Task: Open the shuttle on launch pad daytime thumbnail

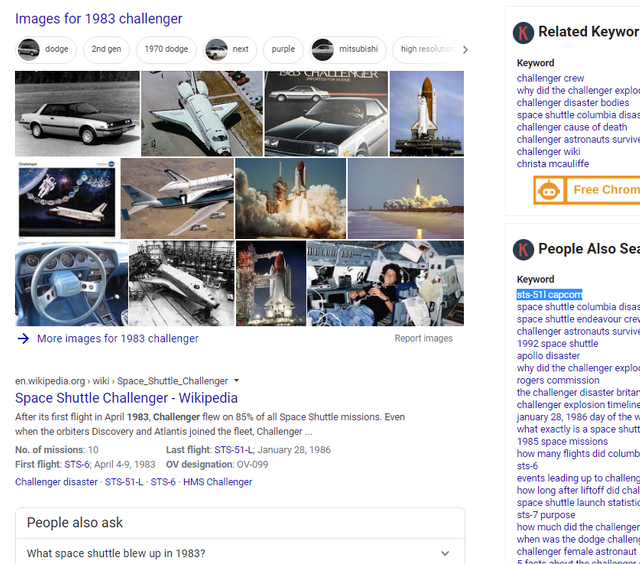Action: [x=427, y=114]
